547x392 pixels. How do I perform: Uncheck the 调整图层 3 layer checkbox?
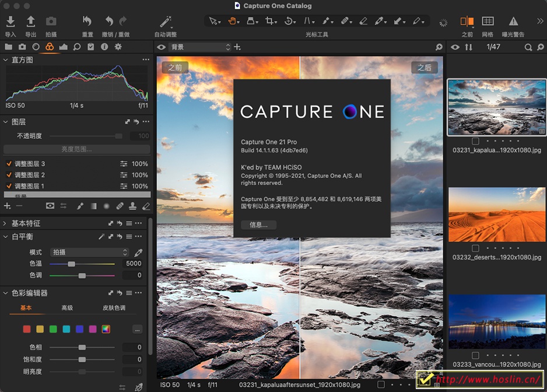pyautogui.click(x=9, y=164)
